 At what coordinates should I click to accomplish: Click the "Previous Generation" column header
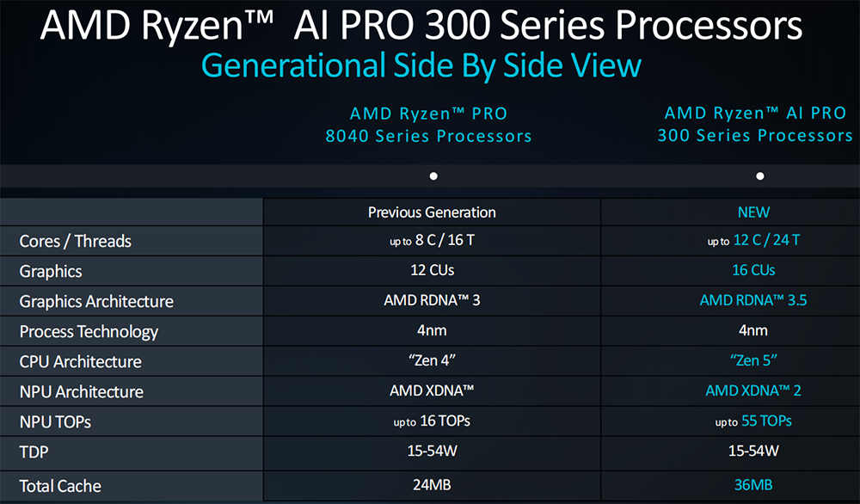[x=432, y=212]
